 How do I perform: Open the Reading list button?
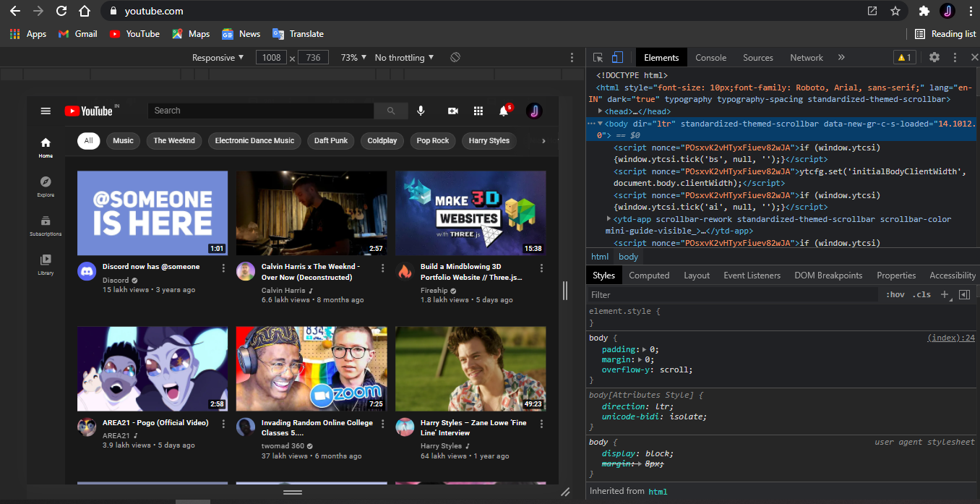pyautogui.click(x=945, y=34)
